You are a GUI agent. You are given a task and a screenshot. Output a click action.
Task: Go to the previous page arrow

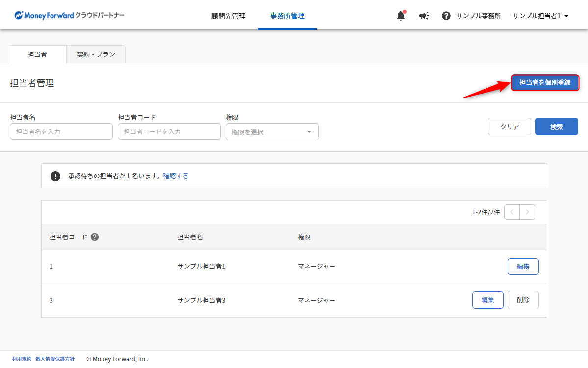pyautogui.click(x=512, y=212)
